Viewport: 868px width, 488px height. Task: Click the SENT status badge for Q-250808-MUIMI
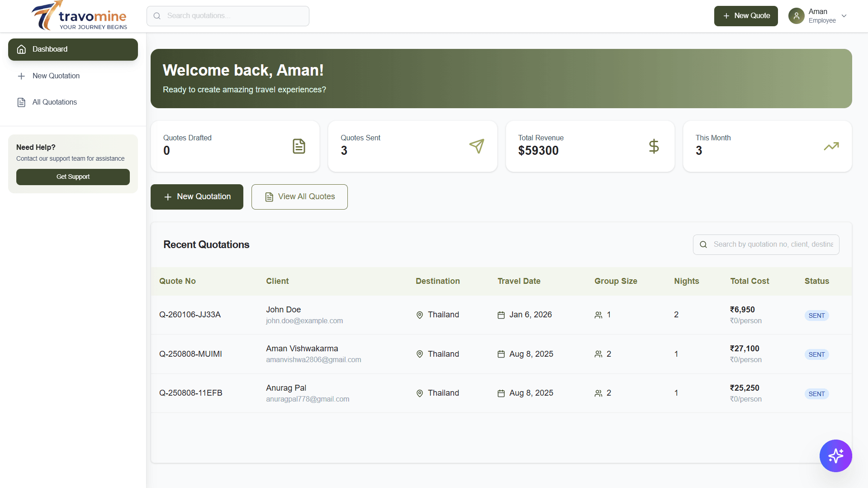tap(816, 354)
